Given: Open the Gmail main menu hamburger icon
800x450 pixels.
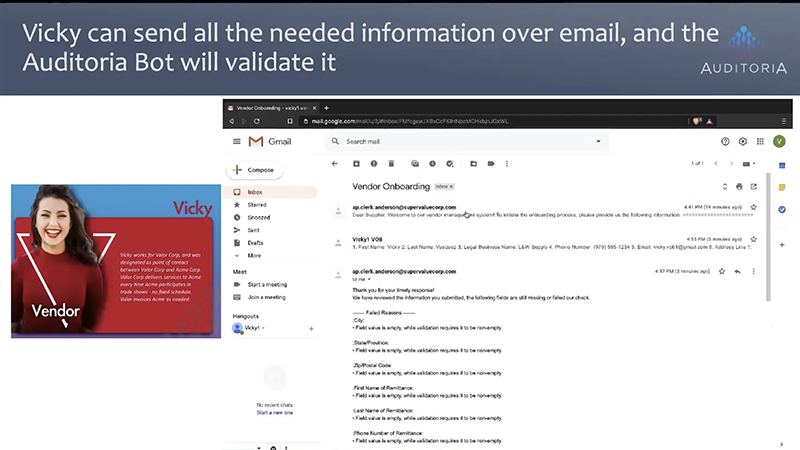Looking at the screenshot, I should tap(237, 141).
